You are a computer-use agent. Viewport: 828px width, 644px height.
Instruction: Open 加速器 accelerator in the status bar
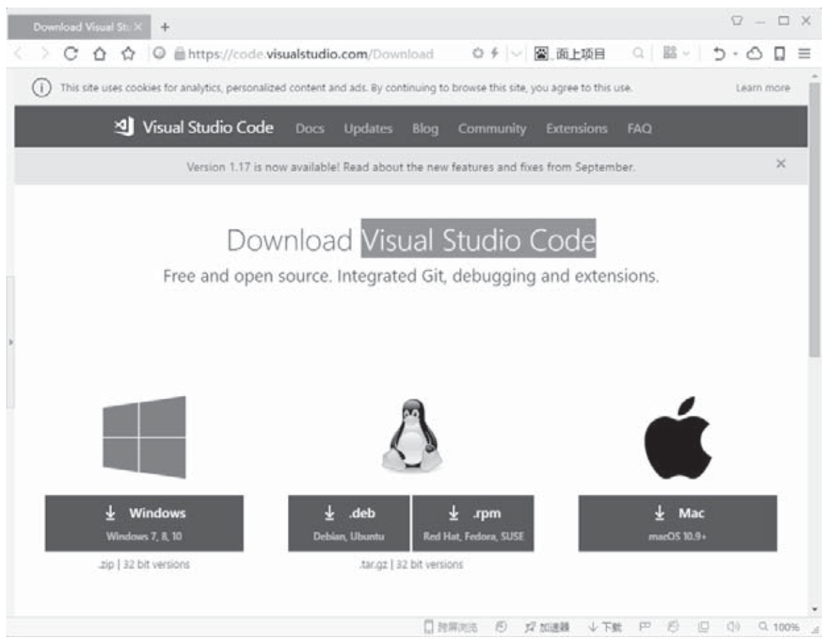(547, 627)
